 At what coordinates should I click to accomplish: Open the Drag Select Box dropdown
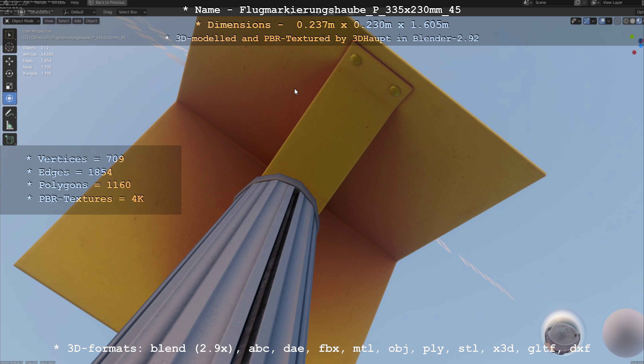(x=132, y=12)
